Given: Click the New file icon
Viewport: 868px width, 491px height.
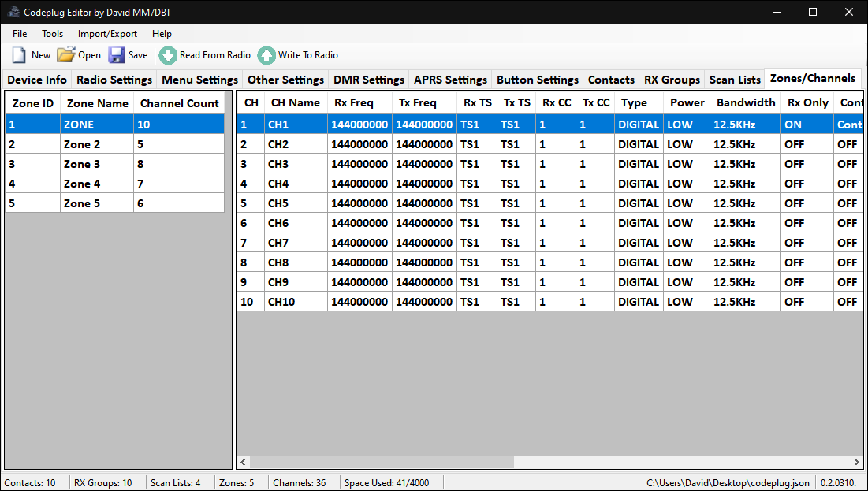Looking at the screenshot, I should coord(19,55).
